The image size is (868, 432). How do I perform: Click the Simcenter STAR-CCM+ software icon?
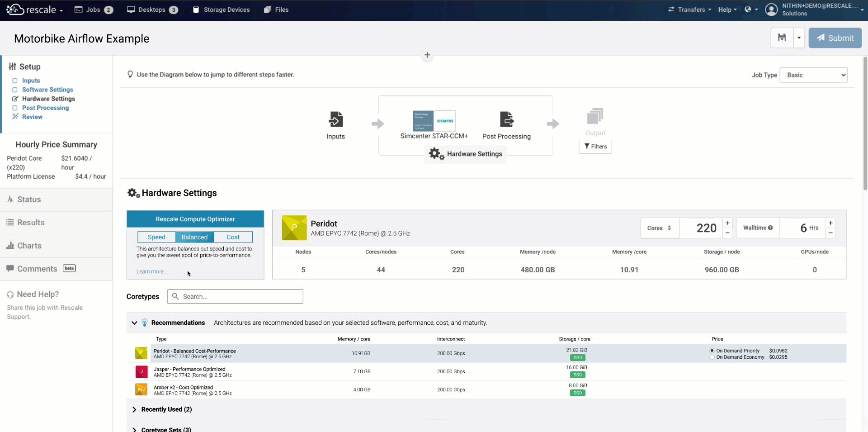coord(434,121)
